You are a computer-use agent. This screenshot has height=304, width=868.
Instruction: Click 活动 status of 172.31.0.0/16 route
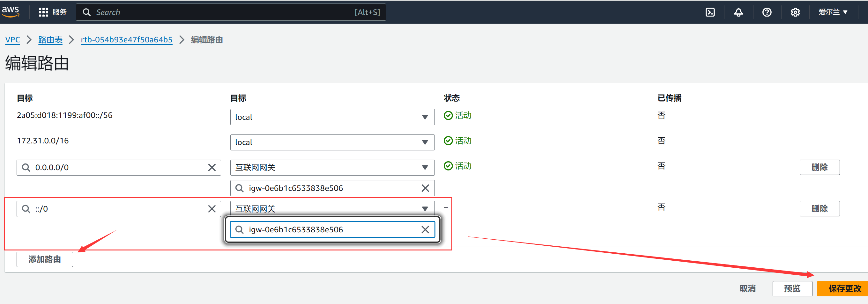click(457, 141)
